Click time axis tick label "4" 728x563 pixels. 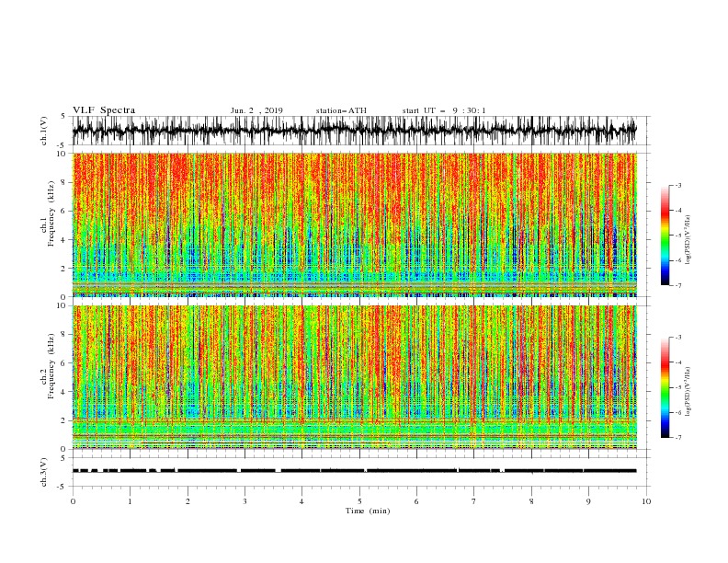coord(302,501)
